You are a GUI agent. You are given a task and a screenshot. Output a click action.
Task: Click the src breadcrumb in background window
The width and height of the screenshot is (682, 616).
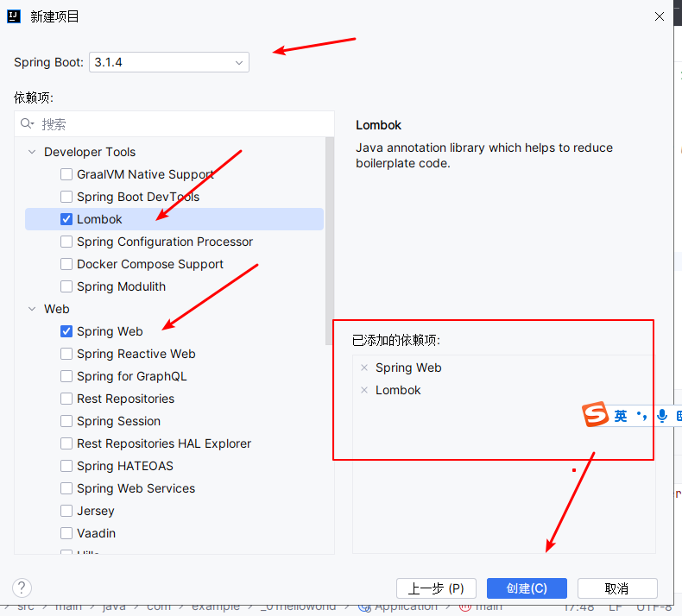pos(26,607)
